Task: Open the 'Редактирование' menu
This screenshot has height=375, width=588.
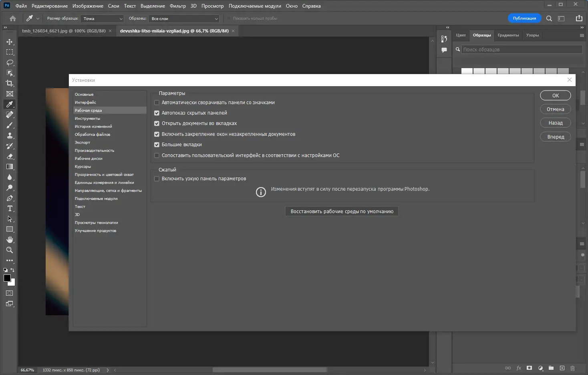Action: coord(50,6)
